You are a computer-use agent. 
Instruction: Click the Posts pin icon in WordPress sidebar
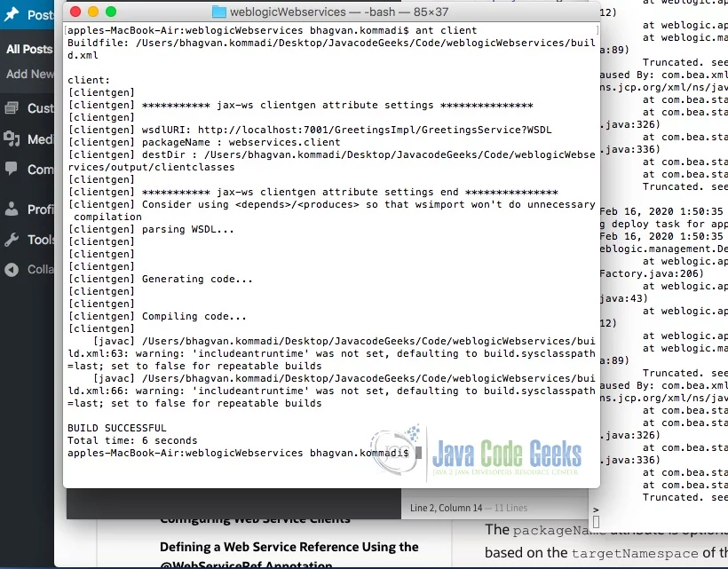12,14
